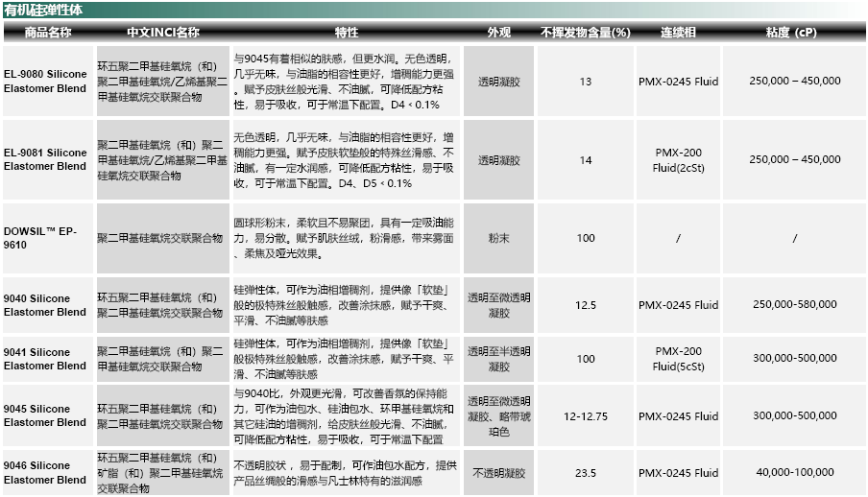Click the description starting 不透明胶状
Image resolution: width=868 pixels, height=497 pixels.
(x=346, y=473)
